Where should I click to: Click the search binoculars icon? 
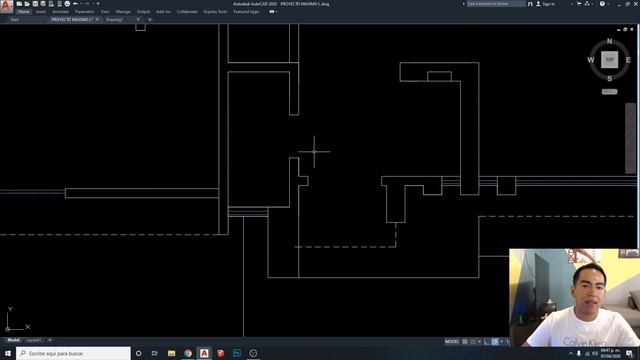coord(530,4)
